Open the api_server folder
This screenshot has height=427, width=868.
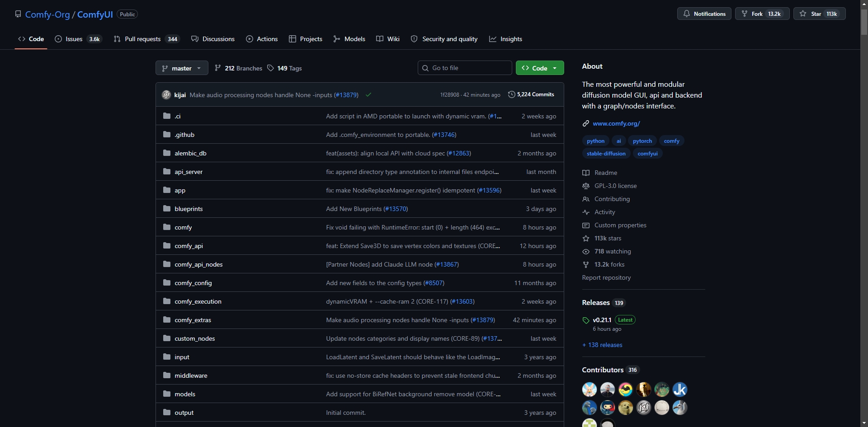coord(189,172)
